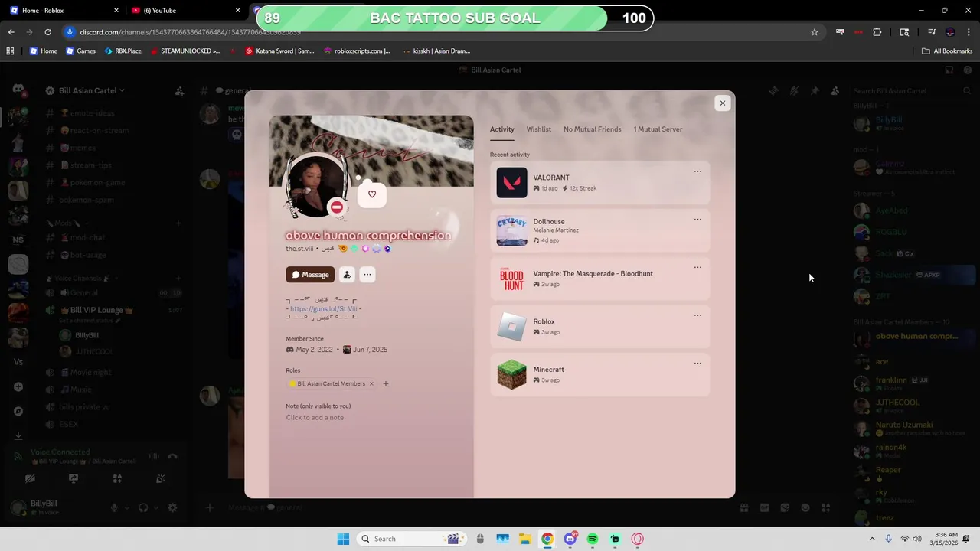This screenshot has width=980, height=551.
Task: Close the user profile popup
Action: coord(722,103)
